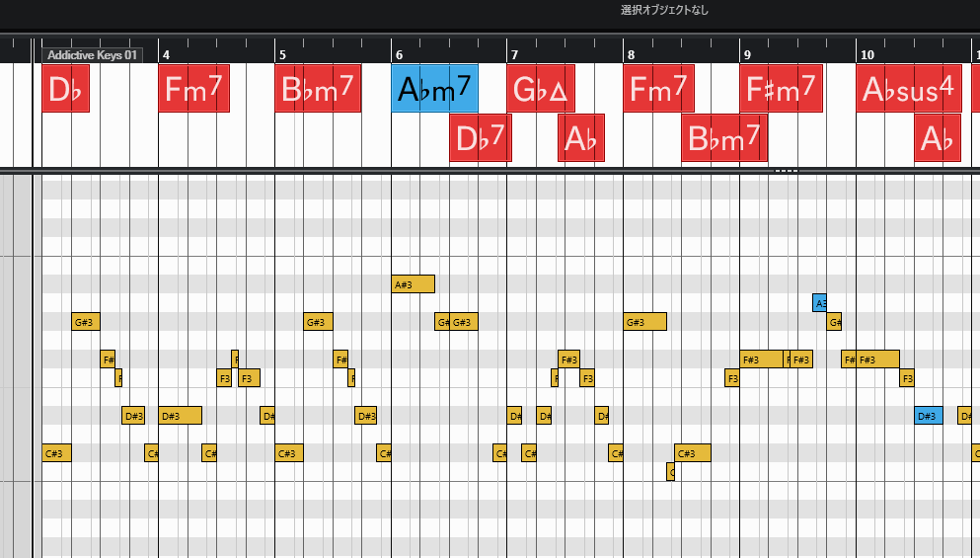This screenshot has height=558, width=980.
Task: Click the blue D#3 note
Action: pyautogui.click(x=928, y=416)
